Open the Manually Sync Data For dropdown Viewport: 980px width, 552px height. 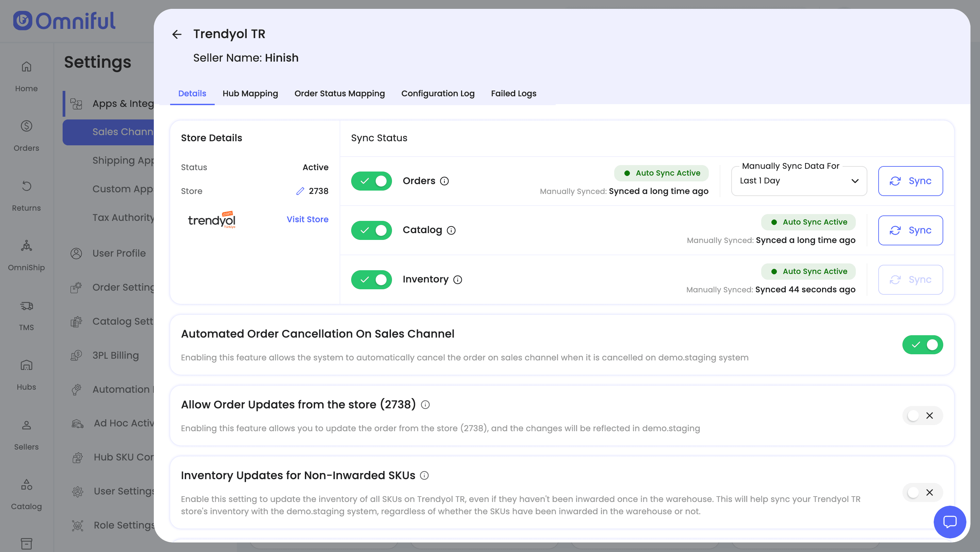point(799,181)
